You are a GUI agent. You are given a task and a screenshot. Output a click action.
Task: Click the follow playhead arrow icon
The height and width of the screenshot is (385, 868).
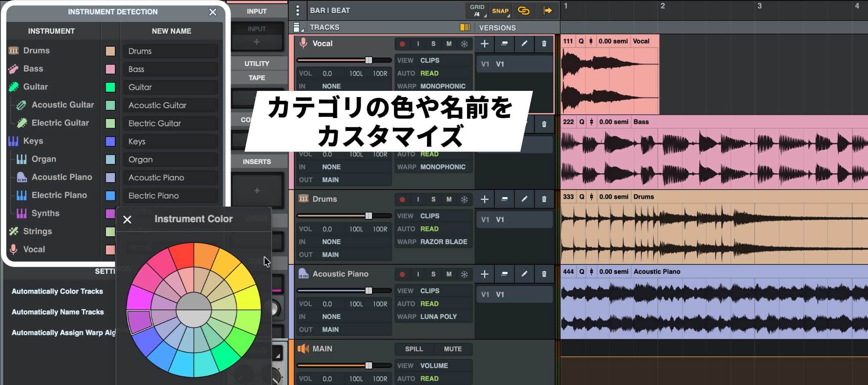click(548, 11)
